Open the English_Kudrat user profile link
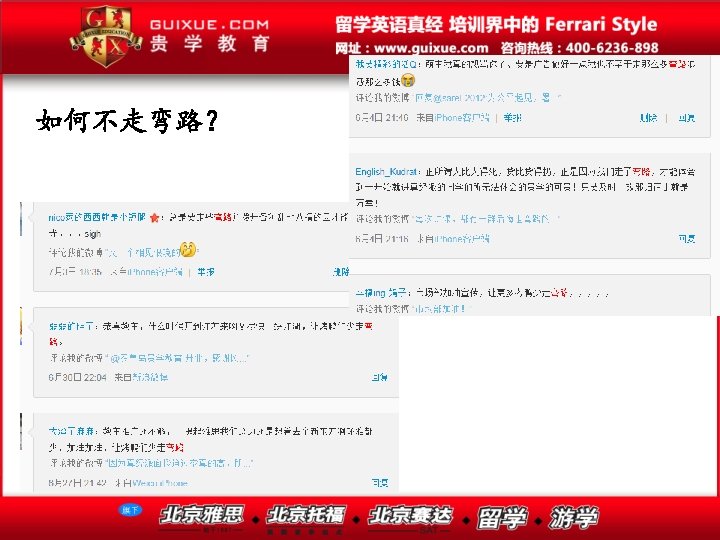Image resolution: width=720 pixels, height=540 pixels. [386, 172]
